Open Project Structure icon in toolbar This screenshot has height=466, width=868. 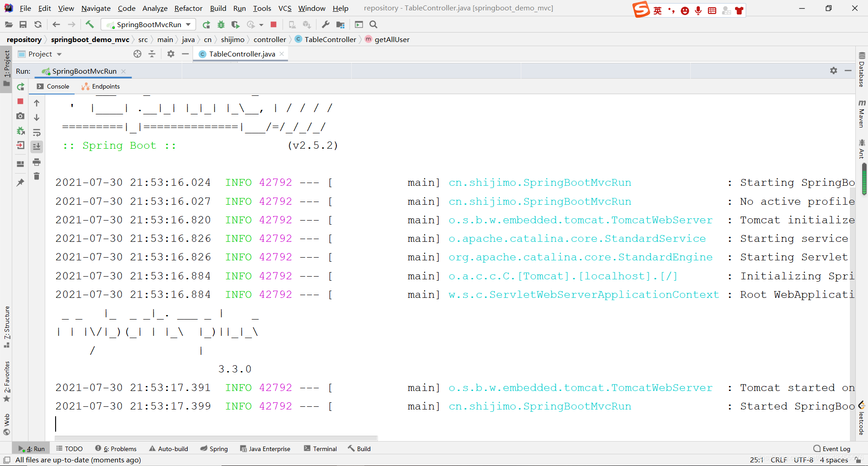coord(340,24)
